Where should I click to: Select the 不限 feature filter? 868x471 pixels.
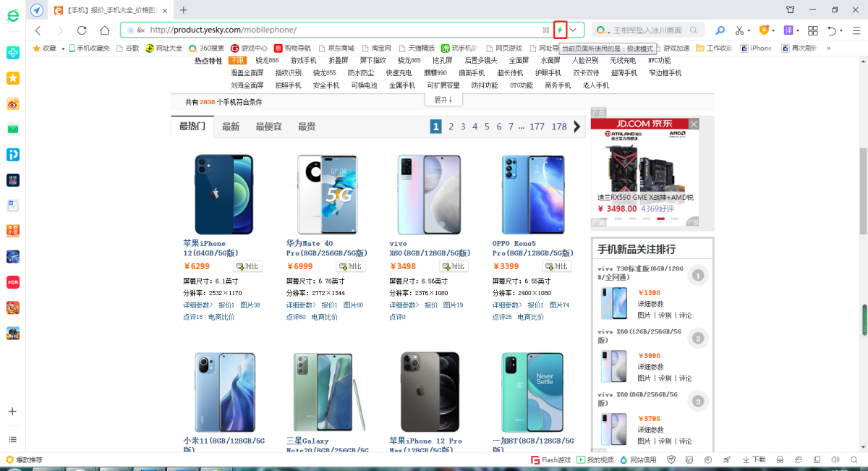click(237, 61)
